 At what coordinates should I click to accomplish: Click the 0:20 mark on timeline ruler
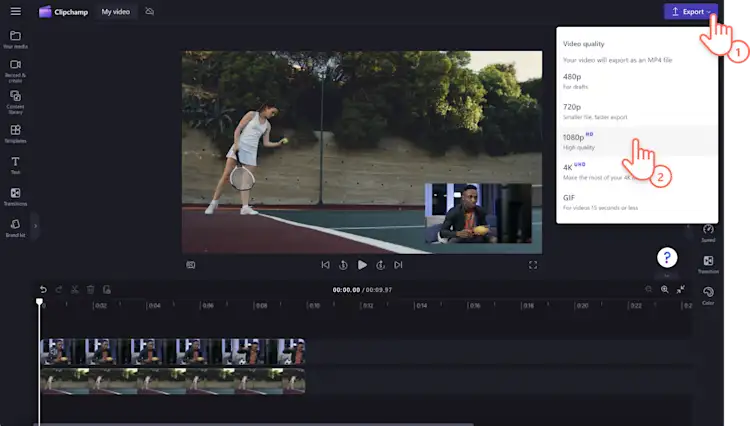582,306
